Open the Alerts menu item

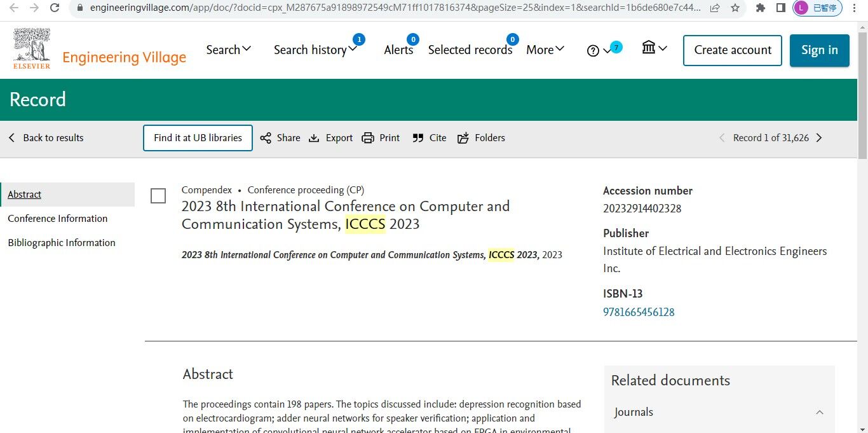click(398, 50)
